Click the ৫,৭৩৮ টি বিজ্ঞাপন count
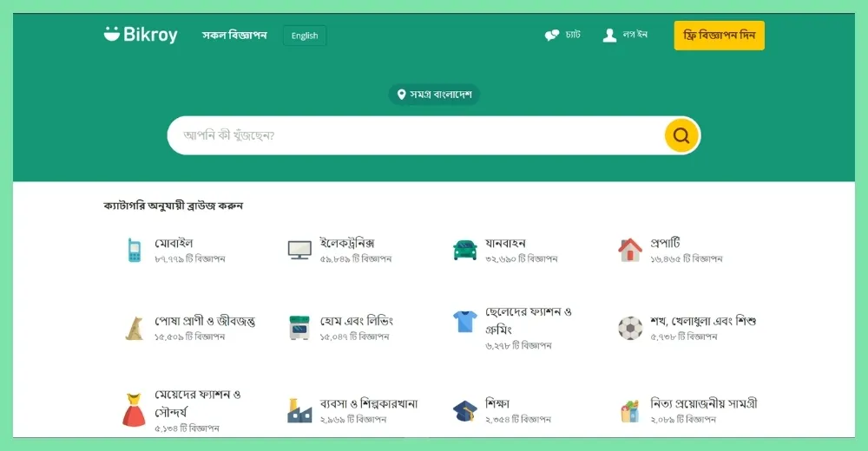The height and width of the screenshot is (451, 868). click(684, 337)
